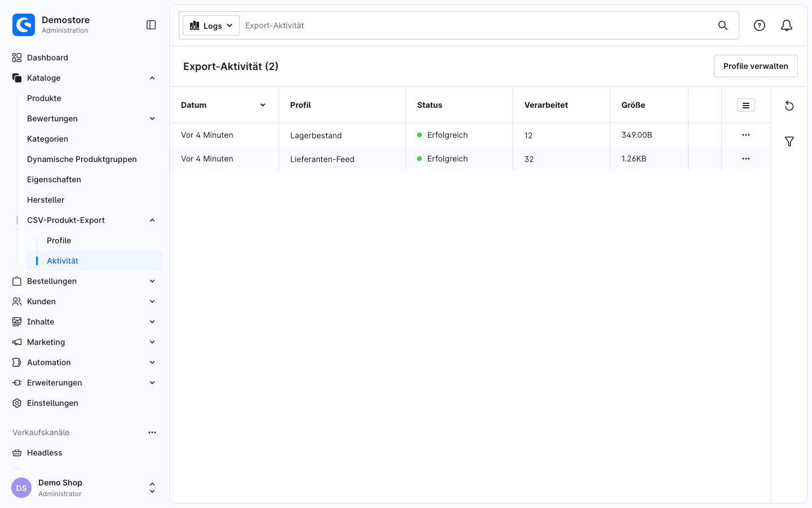This screenshot has height=508, width=812.
Task: Open Eigenschaften in the sidebar
Action: (54, 179)
